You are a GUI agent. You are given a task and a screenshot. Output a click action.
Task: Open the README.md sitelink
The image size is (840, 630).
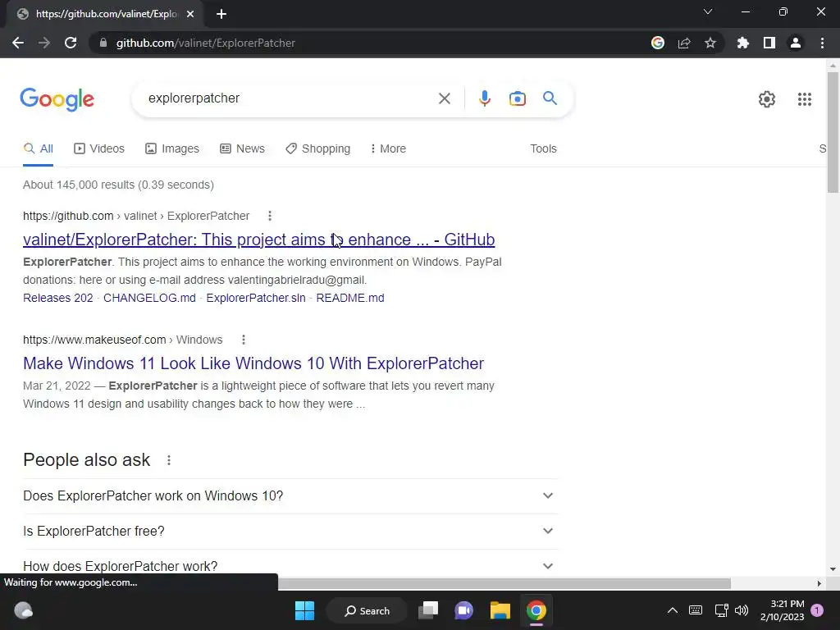point(349,298)
